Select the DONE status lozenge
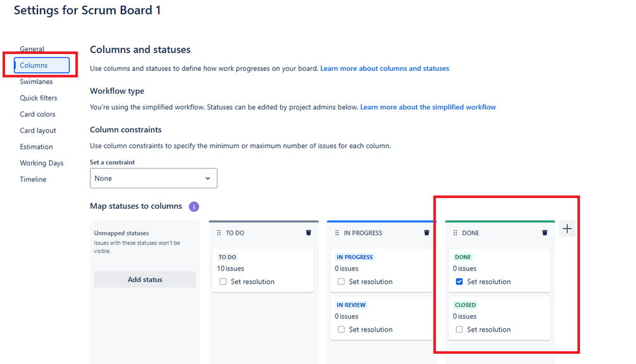 463,257
